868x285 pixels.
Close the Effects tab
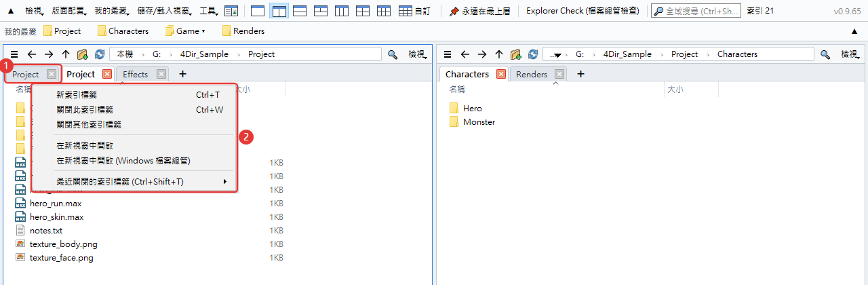point(161,75)
